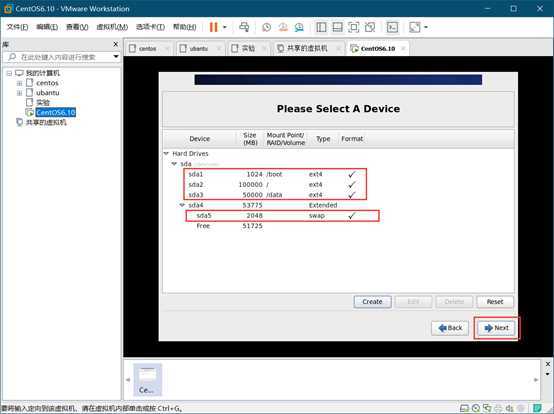Select 共享的虚拟机 in the library tree
Screen dimensions: 554x414
point(46,122)
